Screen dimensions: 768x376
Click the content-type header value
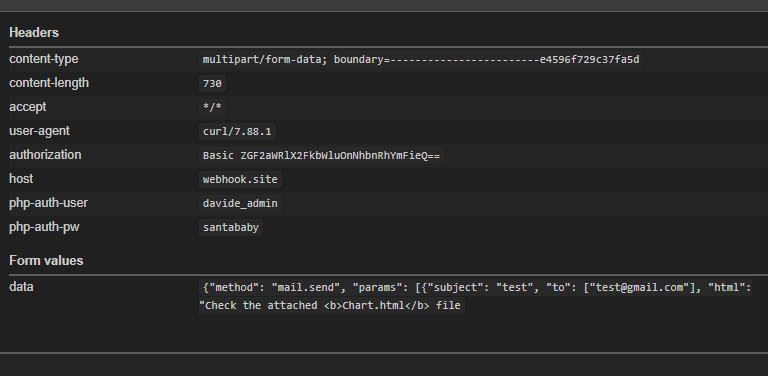(421, 60)
